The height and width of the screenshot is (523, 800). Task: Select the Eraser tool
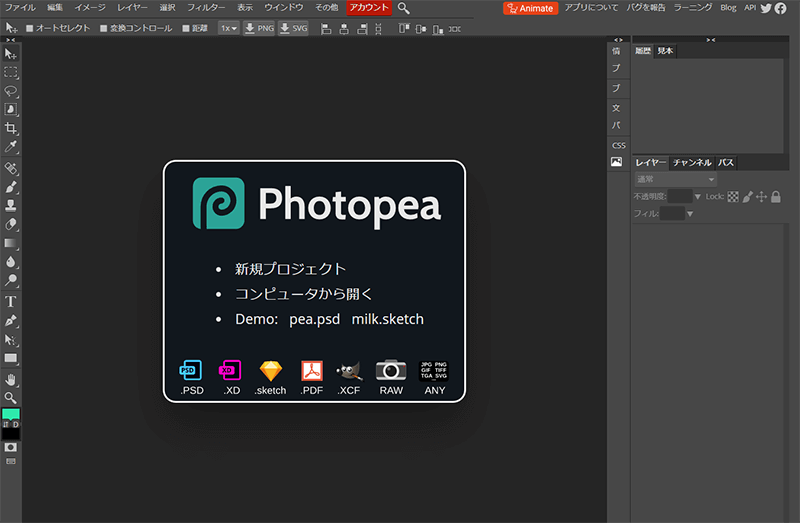[11, 224]
